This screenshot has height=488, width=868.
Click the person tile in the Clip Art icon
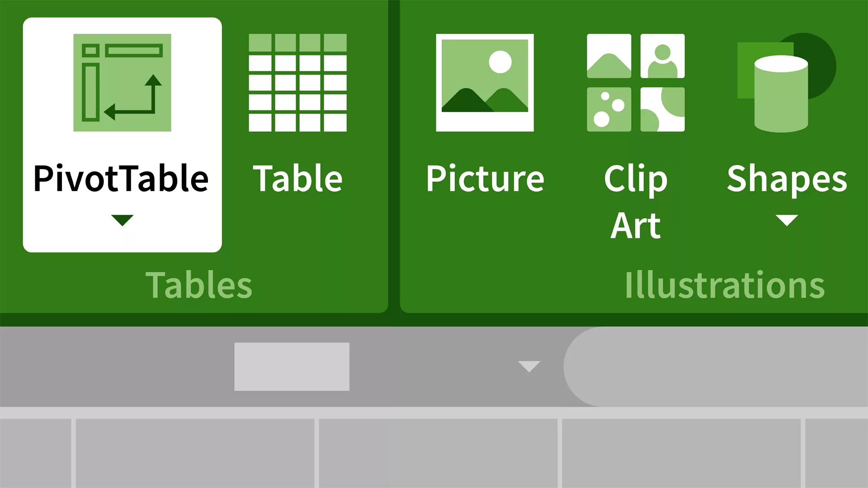pyautogui.click(x=662, y=56)
